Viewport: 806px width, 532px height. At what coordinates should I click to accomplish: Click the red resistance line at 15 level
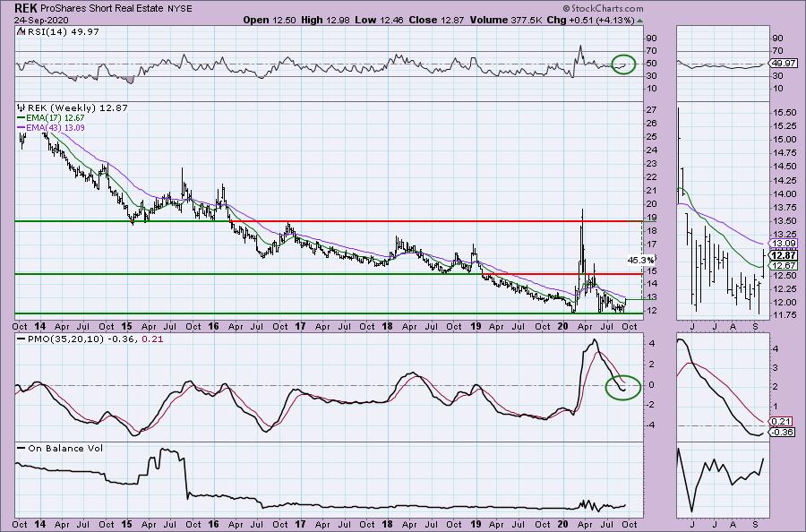pos(562,274)
